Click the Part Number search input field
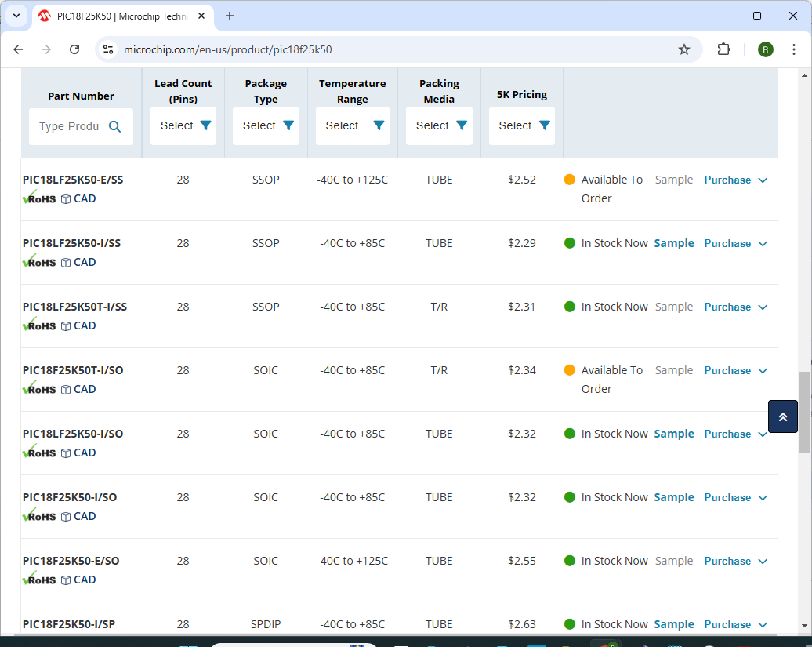 [x=69, y=126]
